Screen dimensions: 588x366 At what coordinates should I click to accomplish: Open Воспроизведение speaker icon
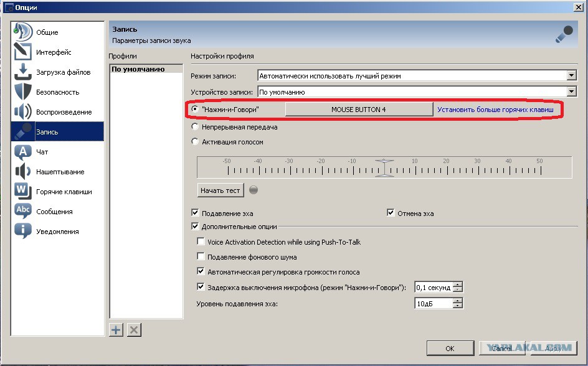pos(23,111)
